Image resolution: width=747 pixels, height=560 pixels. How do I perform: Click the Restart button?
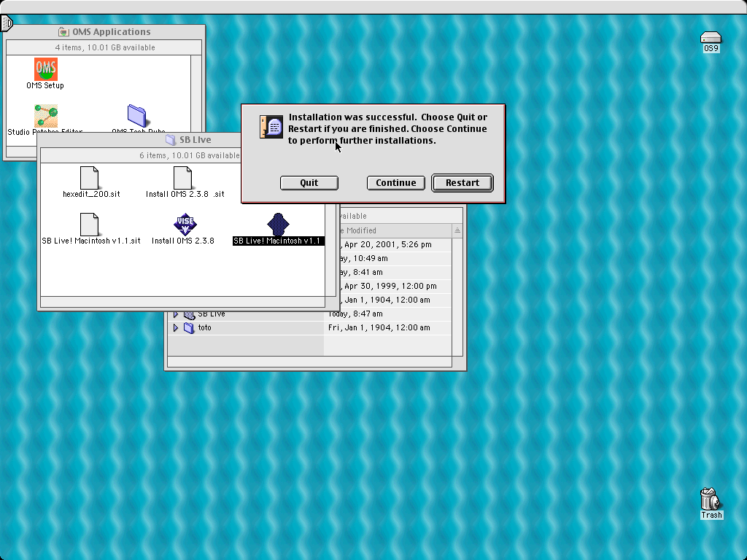pos(462,183)
